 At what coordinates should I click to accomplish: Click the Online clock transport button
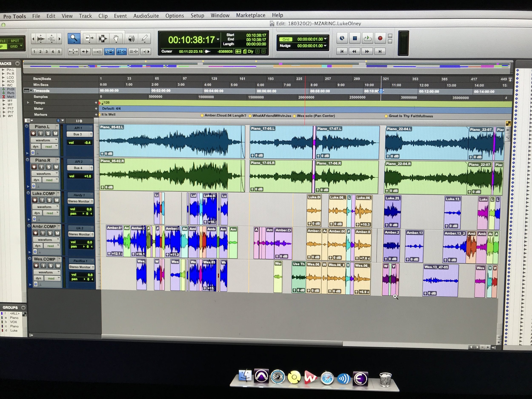(342, 38)
